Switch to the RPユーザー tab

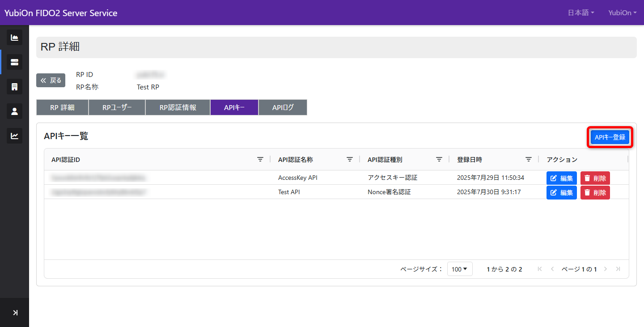click(x=117, y=107)
